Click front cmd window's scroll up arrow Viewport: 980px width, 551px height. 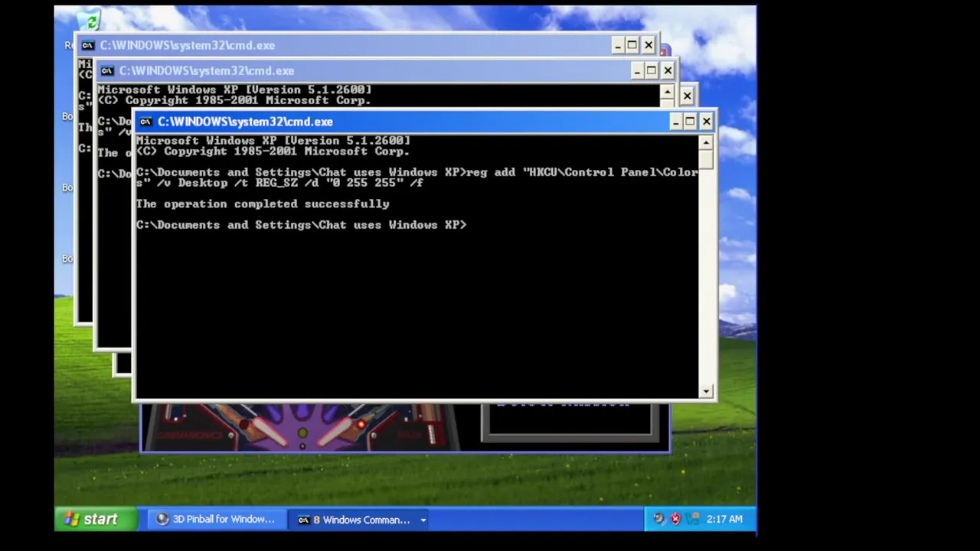click(706, 142)
